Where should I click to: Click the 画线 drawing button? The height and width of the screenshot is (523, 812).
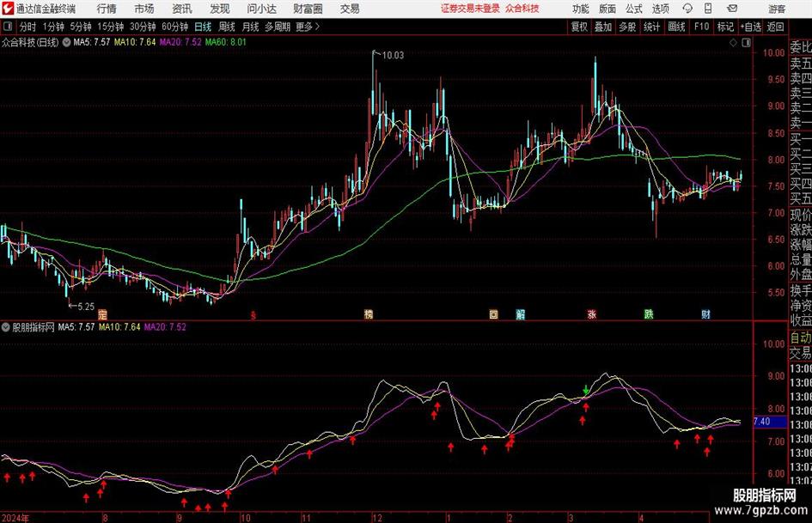tap(676, 27)
